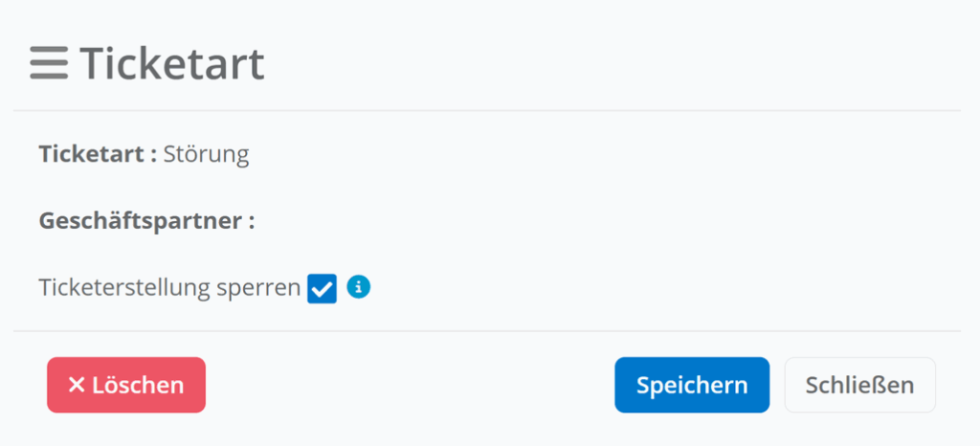This screenshot has height=446, width=980.
Task: Click the divider line above the buttons
Action: [486, 331]
